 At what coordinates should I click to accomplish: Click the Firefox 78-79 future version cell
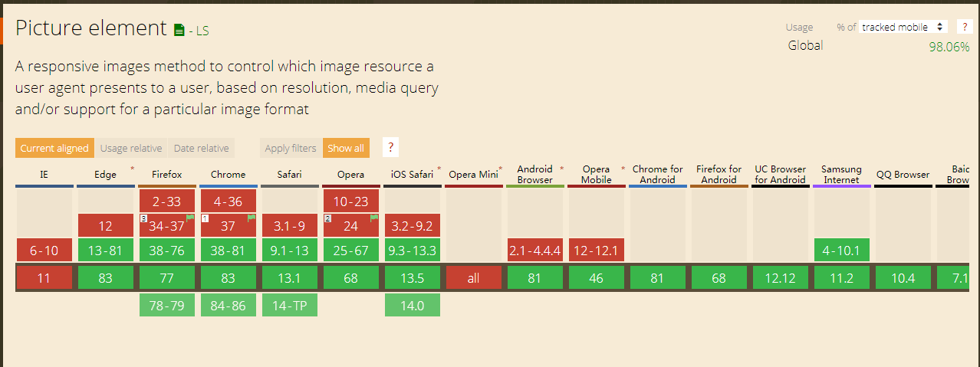(166, 306)
